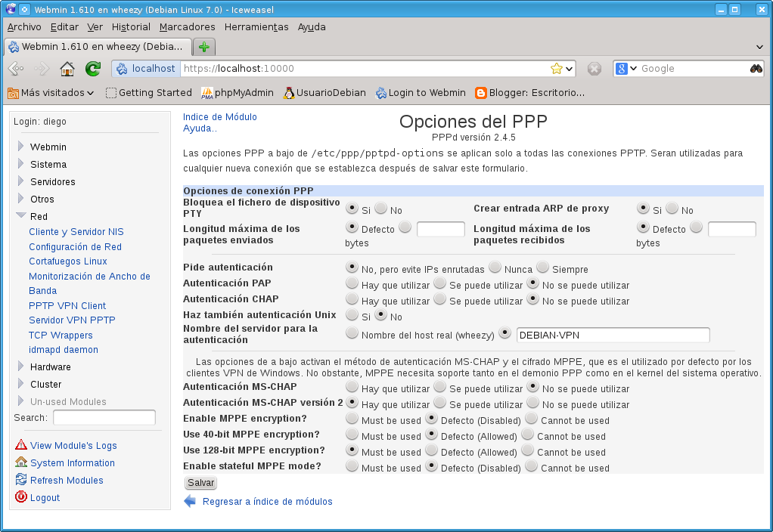Viewport: 773px width, 532px height.
Task: Start search with the binoculars icon
Action: click(x=756, y=69)
